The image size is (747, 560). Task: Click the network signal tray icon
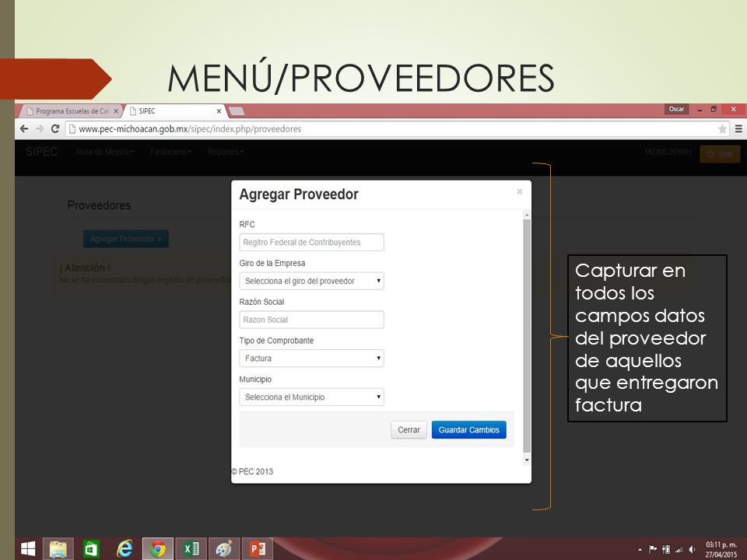coord(679,549)
